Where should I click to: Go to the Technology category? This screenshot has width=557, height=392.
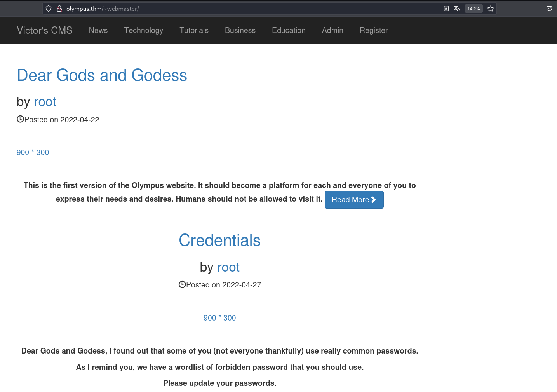[x=144, y=30]
